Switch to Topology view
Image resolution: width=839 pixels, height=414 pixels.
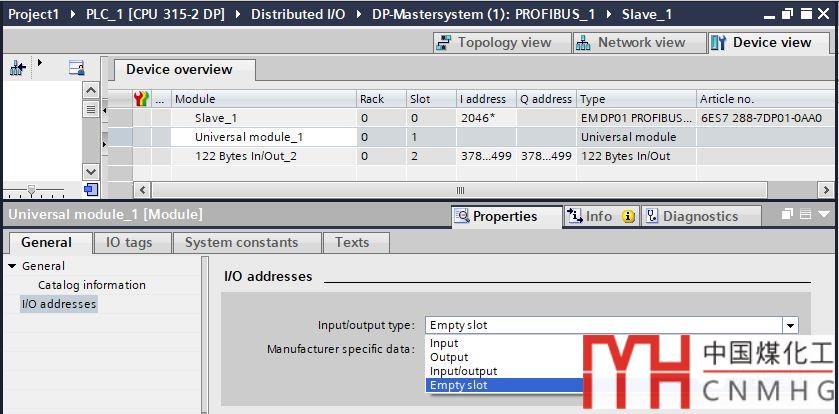(x=495, y=43)
